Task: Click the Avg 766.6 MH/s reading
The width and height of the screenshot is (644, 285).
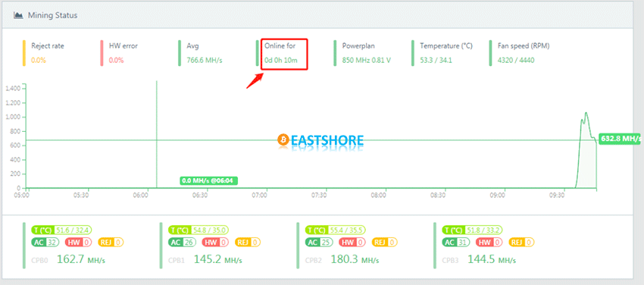Action: click(x=205, y=61)
